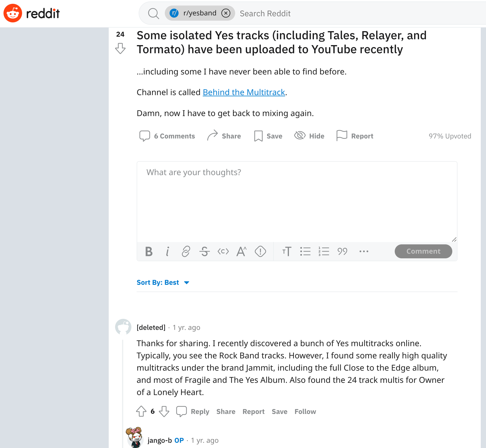
Task: Remove r/yesband search filter
Action: click(x=226, y=13)
